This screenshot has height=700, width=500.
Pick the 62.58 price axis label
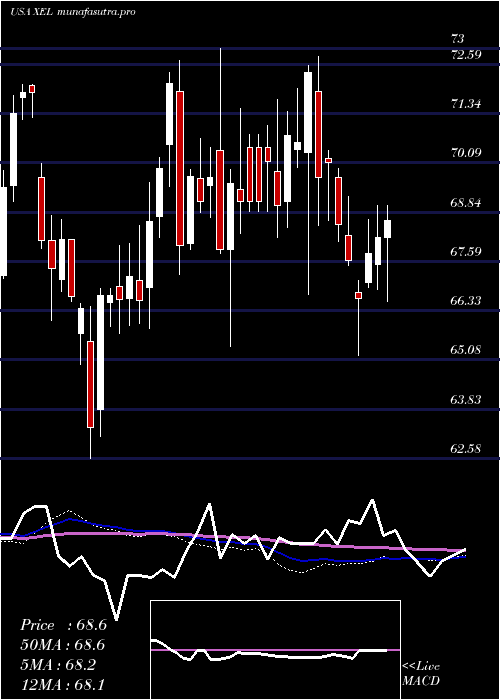click(466, 449)
